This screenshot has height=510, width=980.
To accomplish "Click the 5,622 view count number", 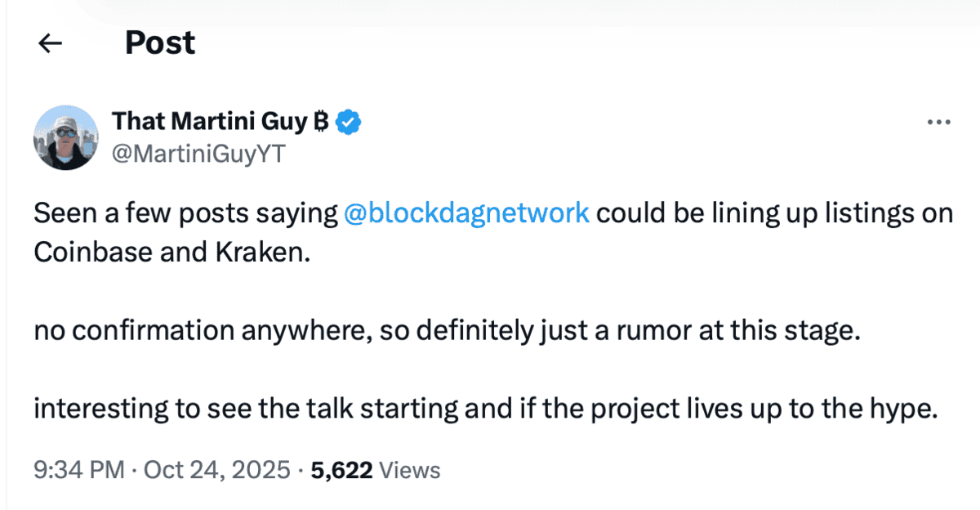I will 341,471.
